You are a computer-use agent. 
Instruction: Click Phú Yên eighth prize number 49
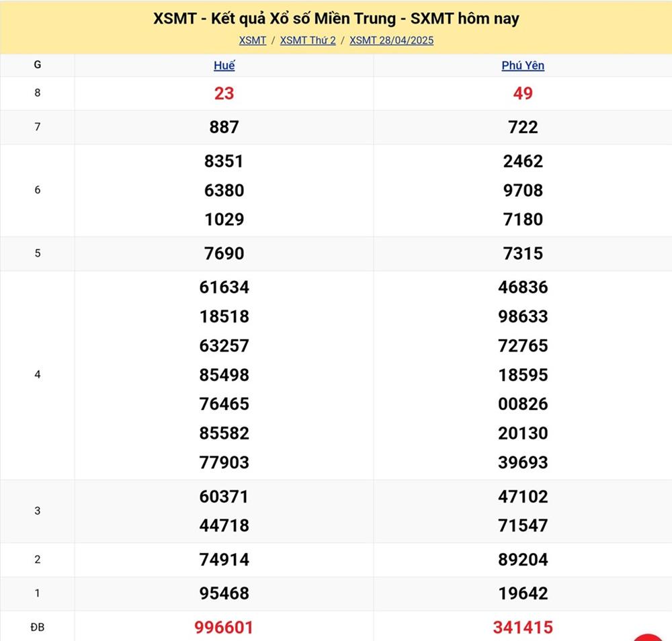click(523, 93)
